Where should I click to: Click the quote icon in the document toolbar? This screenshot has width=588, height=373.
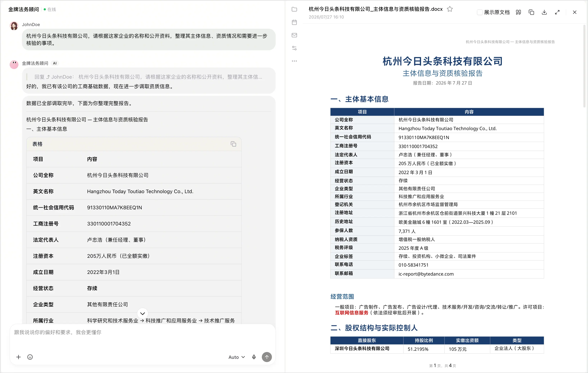click(518, 12)
